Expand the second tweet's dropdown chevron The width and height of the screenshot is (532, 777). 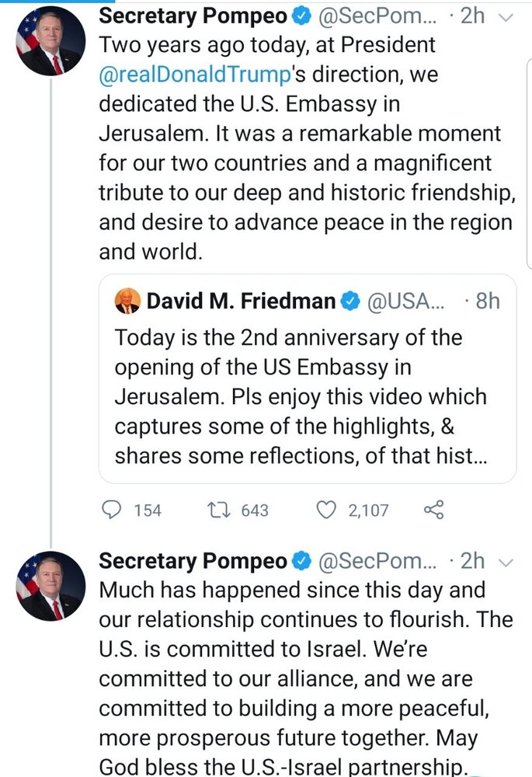click(x=506, y=563)
